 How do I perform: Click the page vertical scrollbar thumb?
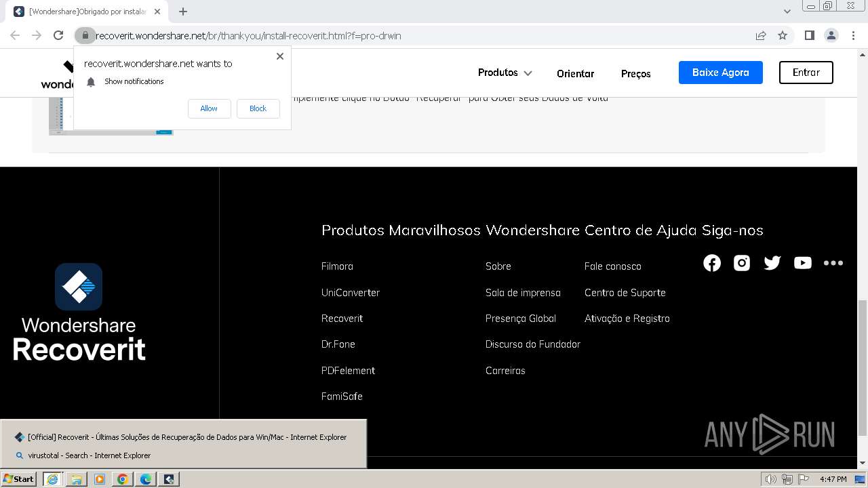point(862,368)
